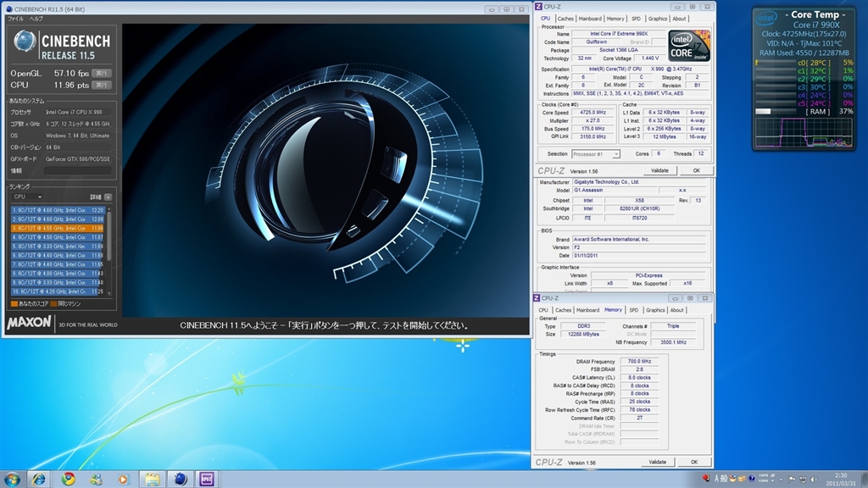
Task: Switch to Cinebench via its taskbar icon
Action: click(180, 479)
